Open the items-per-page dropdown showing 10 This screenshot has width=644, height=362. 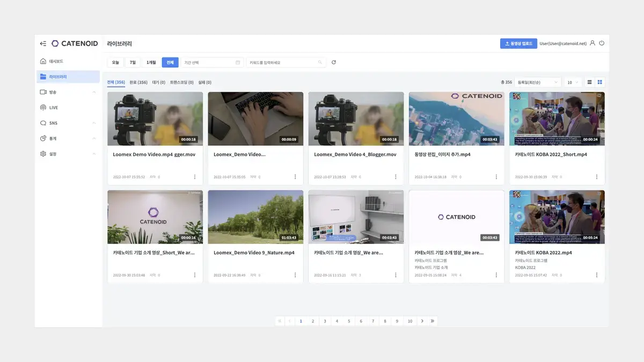coord(573,83)
